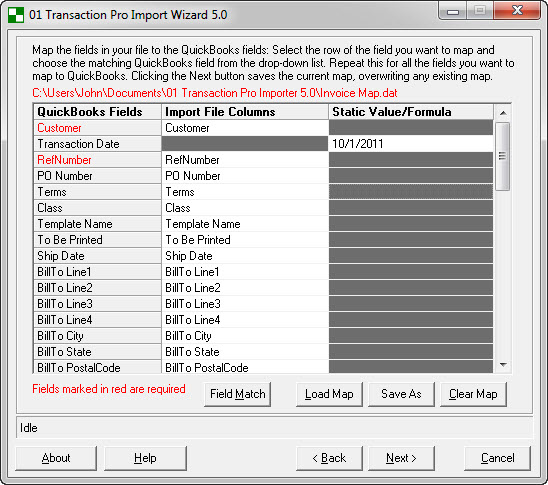Select the RefNumber import column cell

pos(245,160)
